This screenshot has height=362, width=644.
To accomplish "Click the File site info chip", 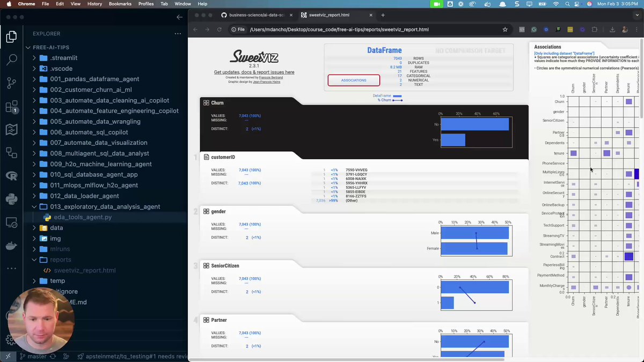I will coord(238,29).
